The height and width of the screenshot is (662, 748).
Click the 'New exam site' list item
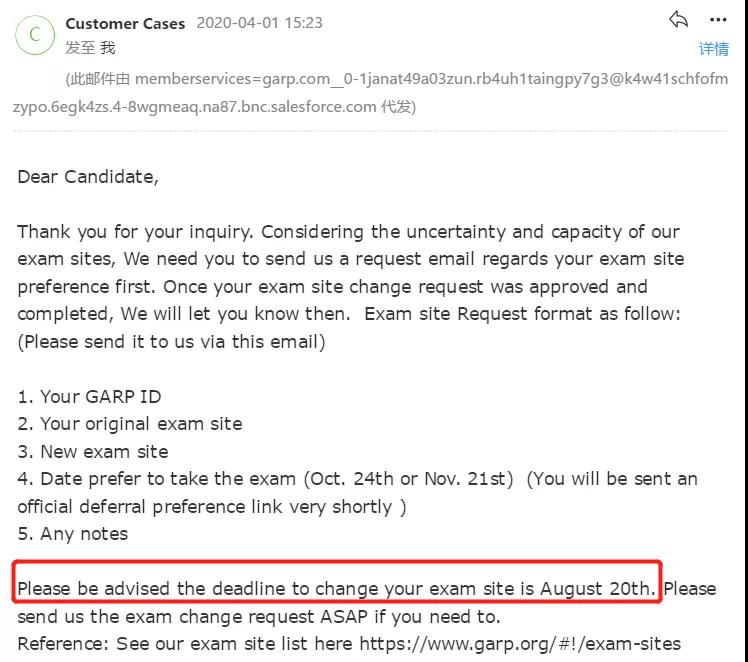pos(93,452)
